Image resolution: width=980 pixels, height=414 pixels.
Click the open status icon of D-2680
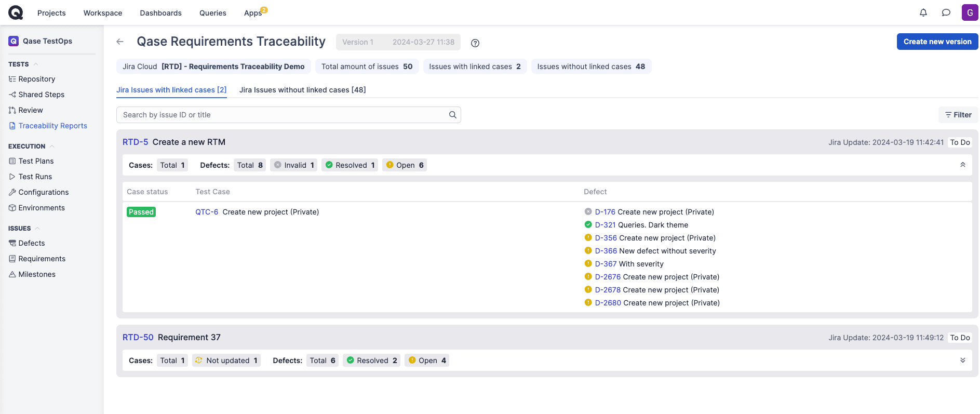(x=588, y=302)
